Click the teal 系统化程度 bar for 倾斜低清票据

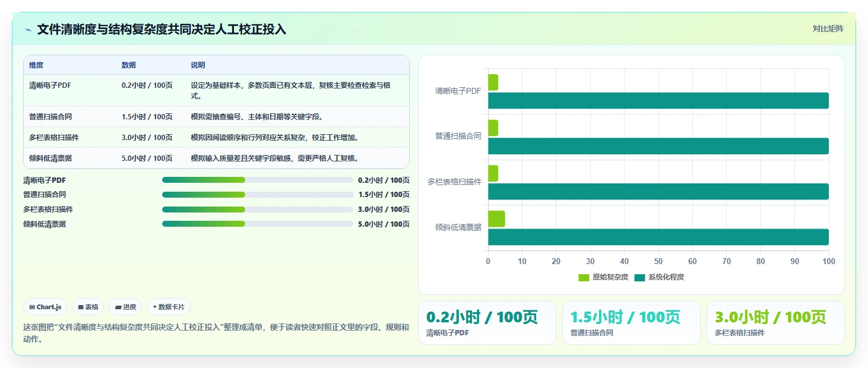tap(658, 237)
